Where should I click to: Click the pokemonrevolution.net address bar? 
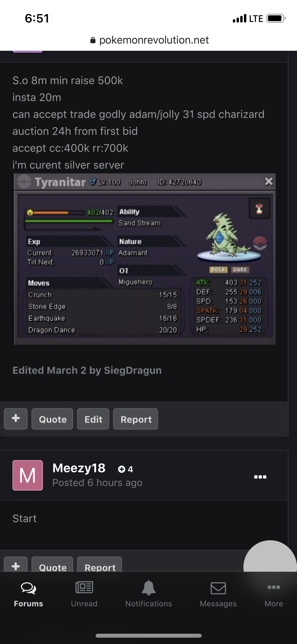coord(149,40)
